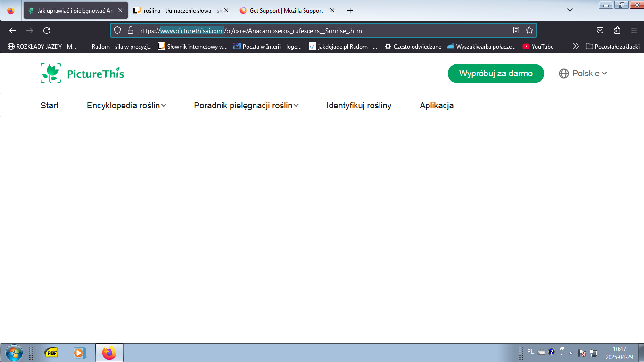Open the tracking protection shield icon
Viewport: 644px width, 362px height.
click(x=118, y=31)
